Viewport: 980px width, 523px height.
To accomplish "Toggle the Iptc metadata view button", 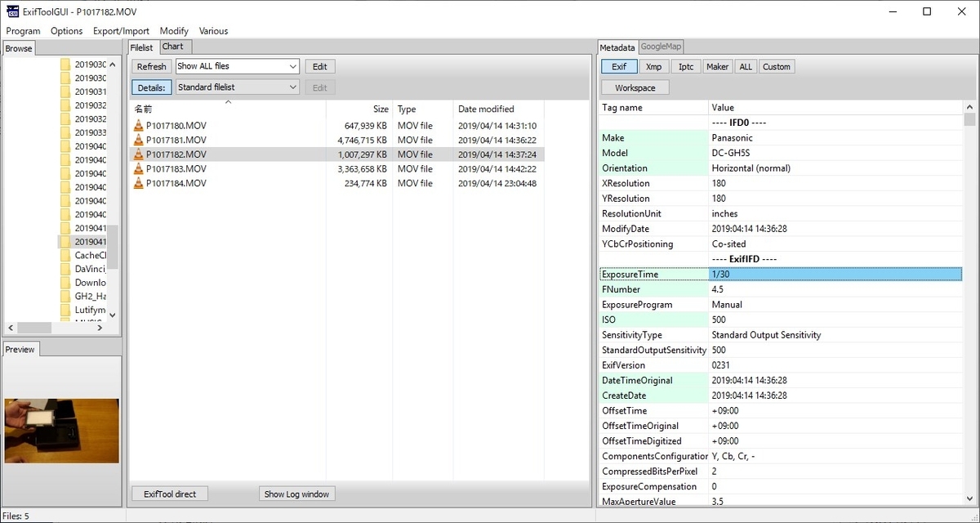I will pyautogui.click(x=687, y=67).
